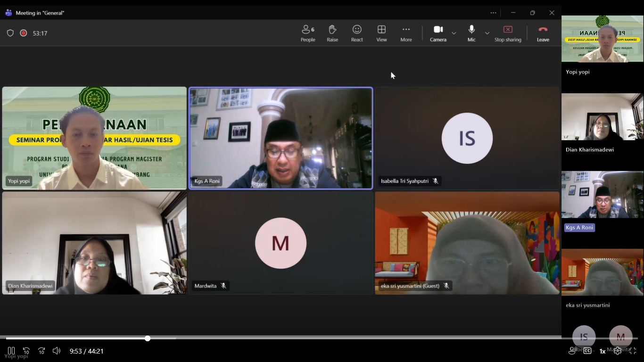Pause the recording playback
644x362 pixels.
point(11,351)
